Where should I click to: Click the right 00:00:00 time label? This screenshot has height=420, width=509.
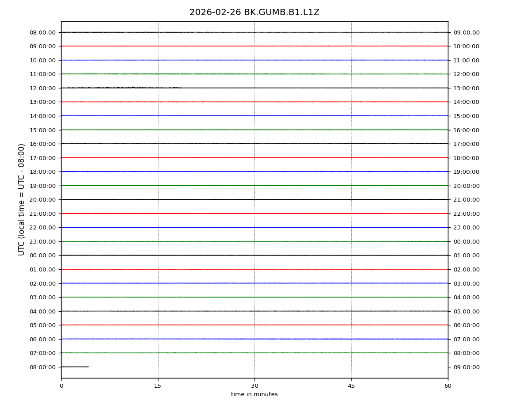click(466, 241)
